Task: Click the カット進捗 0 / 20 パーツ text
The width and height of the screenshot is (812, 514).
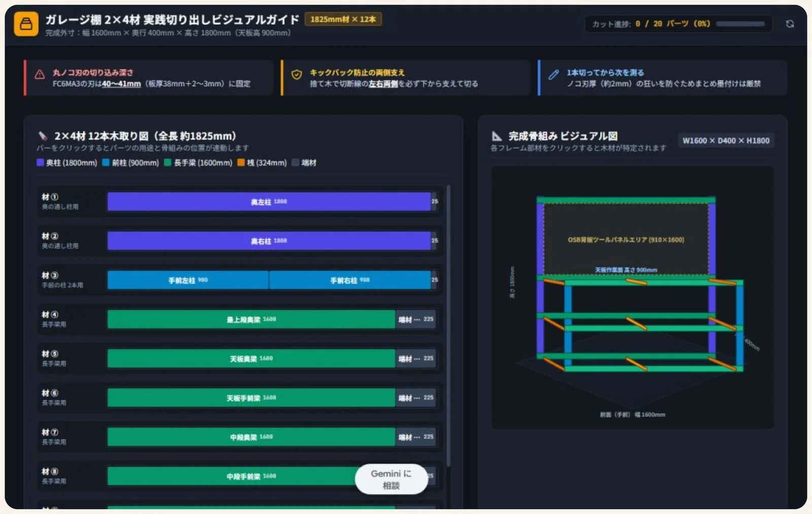Action: [x=651, y=24]
